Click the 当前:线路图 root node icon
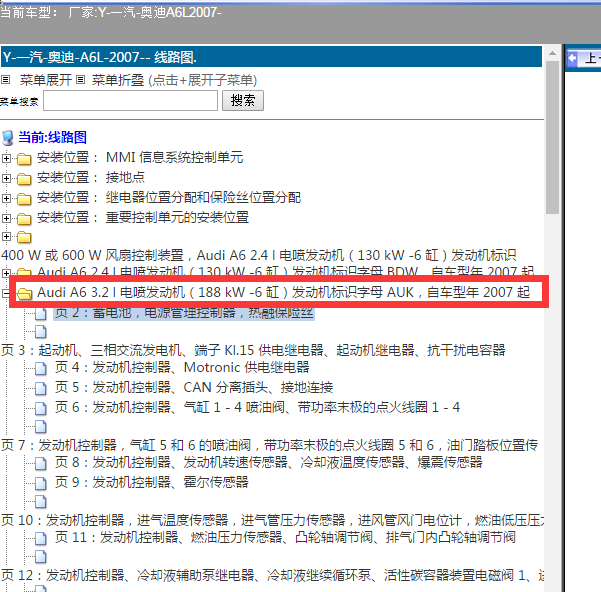Image resolution: width=601 pixels, height=592 pixels. (x=7, y=138)
